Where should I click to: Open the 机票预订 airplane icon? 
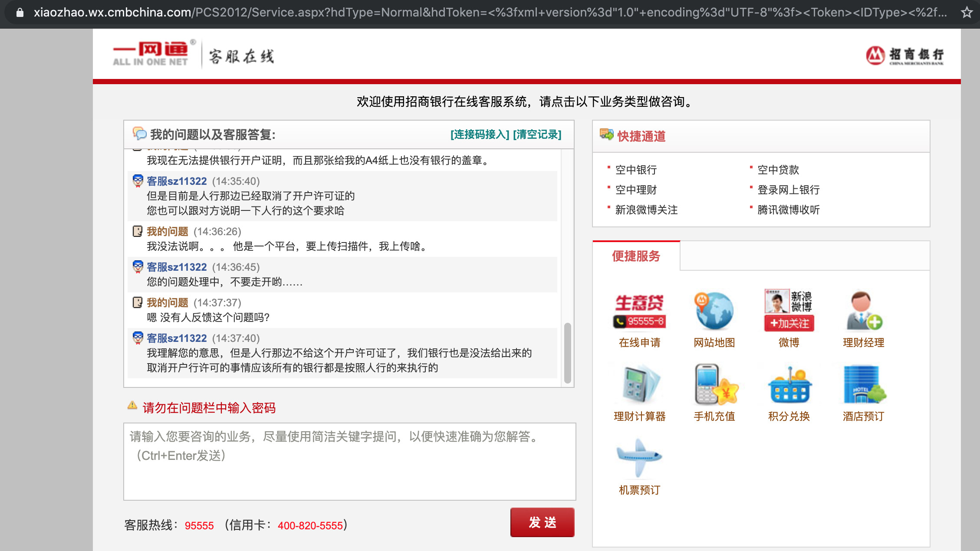[639, 458]
